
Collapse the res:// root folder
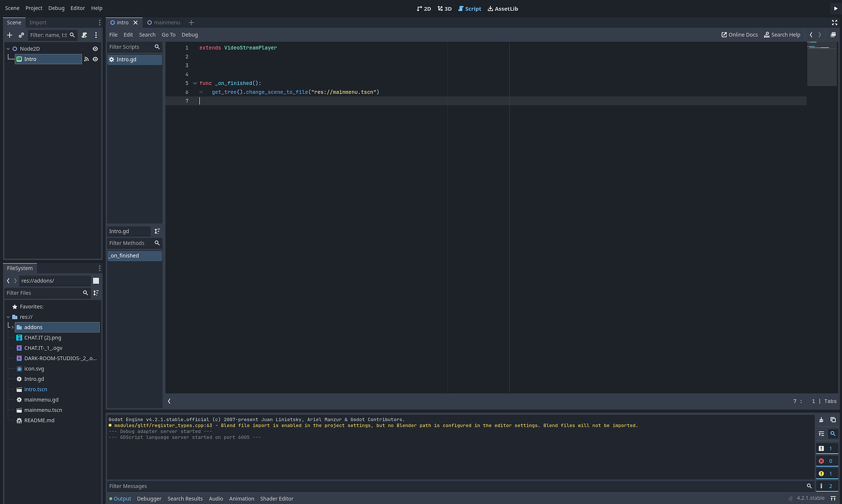click(x=8, y=317)
